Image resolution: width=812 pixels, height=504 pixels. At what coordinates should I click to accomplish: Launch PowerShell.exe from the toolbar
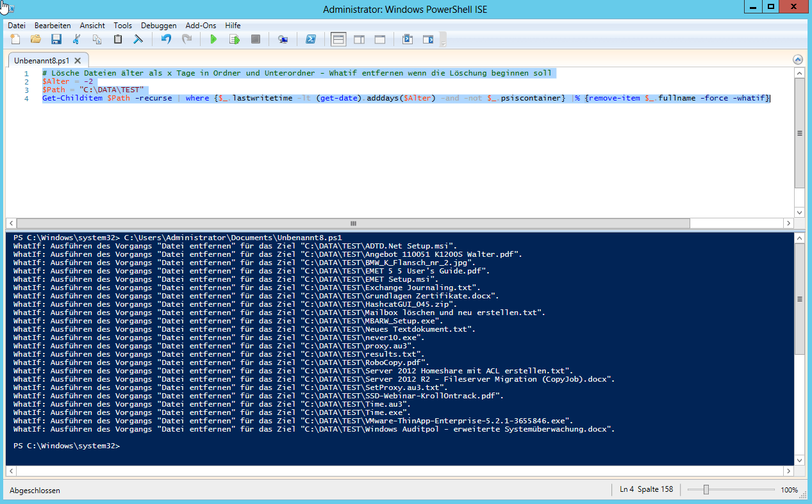point(311,39)
